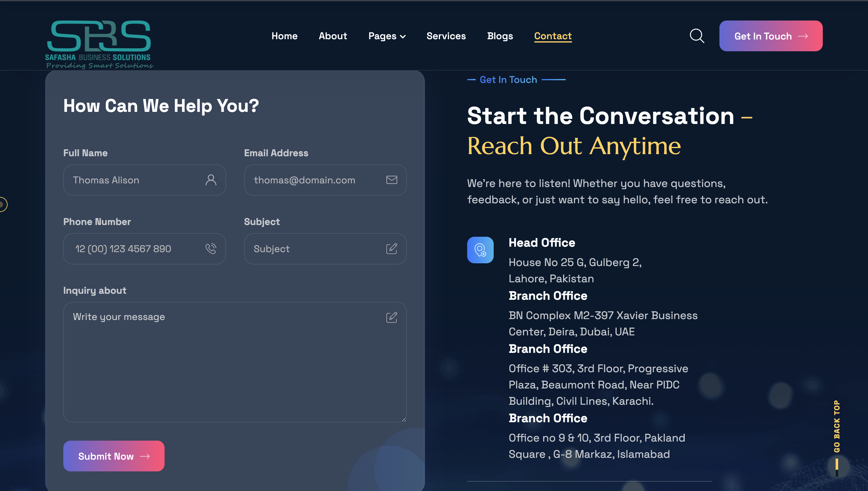Click the person icon in Full Name
Image resolution: width=868 pixels, height=491 pixels.
pyautogui.click(x=211, y=180)
